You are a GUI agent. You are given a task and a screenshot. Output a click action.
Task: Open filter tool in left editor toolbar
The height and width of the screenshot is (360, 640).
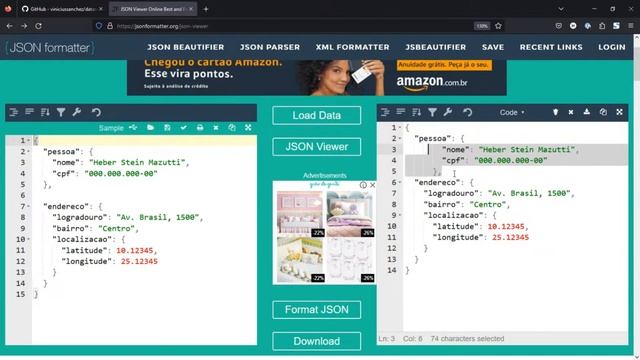tap(61, 112)
